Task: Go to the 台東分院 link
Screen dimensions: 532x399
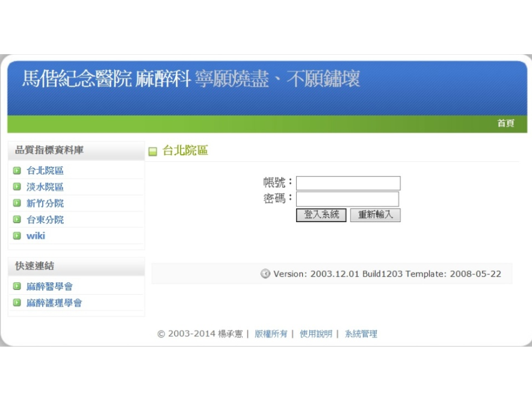Action: tap(45, 219)
